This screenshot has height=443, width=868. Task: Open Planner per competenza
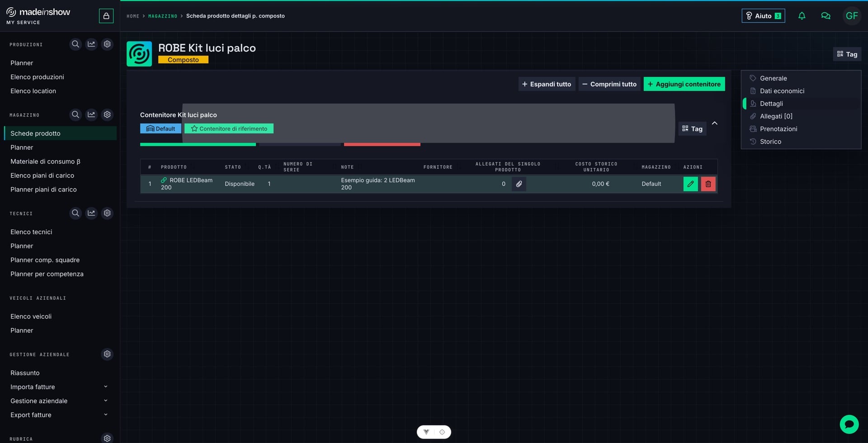pyautogui.click(x=47, y=274)
